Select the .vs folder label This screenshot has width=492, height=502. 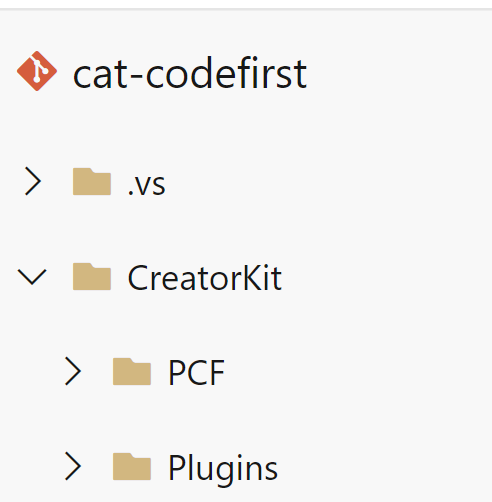pyautogui.click(x=147, y=185)
